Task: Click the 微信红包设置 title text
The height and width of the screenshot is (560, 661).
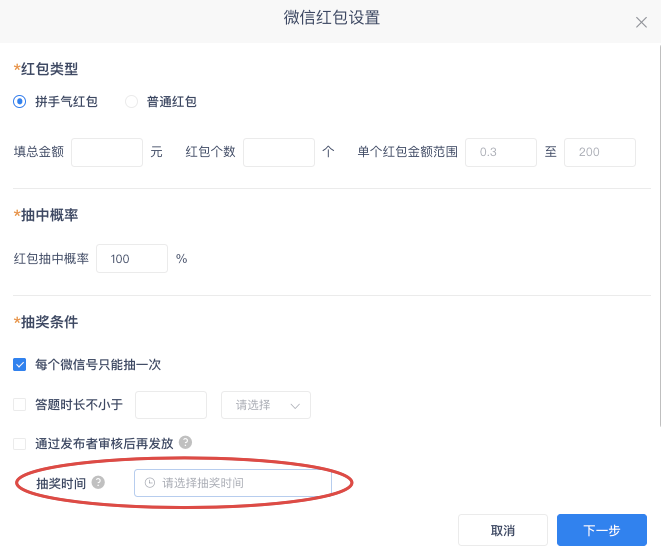Action: tap(332, 18)
